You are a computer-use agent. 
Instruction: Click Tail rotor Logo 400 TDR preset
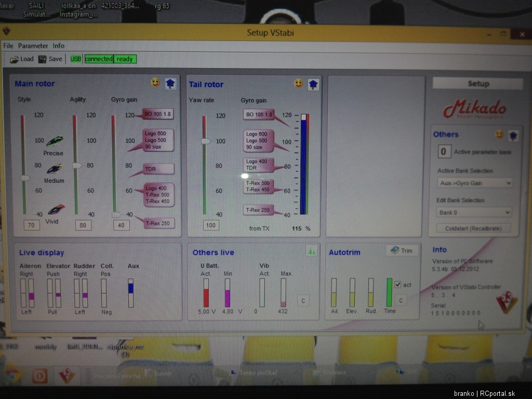pos(258,165)
